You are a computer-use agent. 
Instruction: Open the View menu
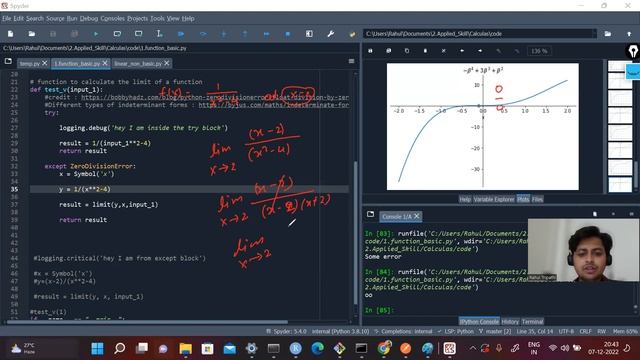173,18
